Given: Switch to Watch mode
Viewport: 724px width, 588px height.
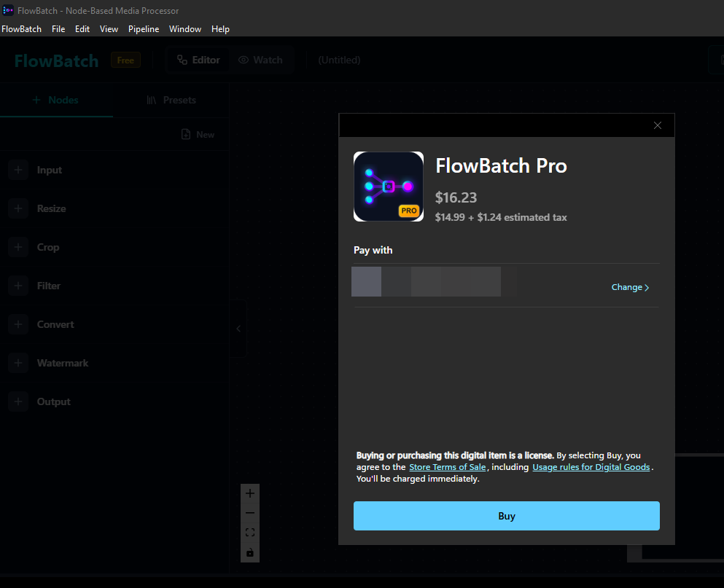Looking at the screenshot, I should (260, 60).
